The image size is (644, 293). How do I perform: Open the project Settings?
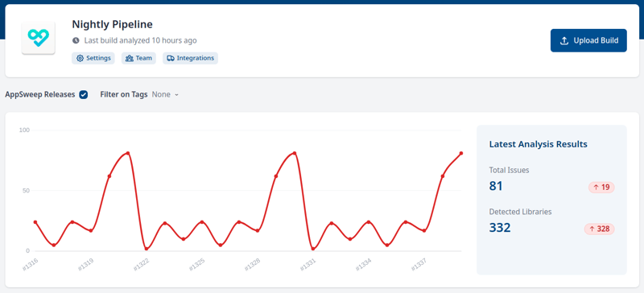[x=93, y=58]
